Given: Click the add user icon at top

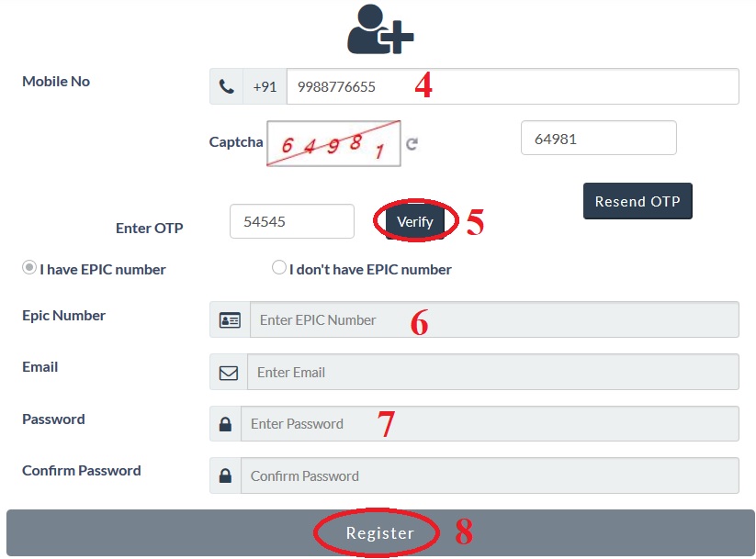Looking at the screenshot, I should point(380,29).
